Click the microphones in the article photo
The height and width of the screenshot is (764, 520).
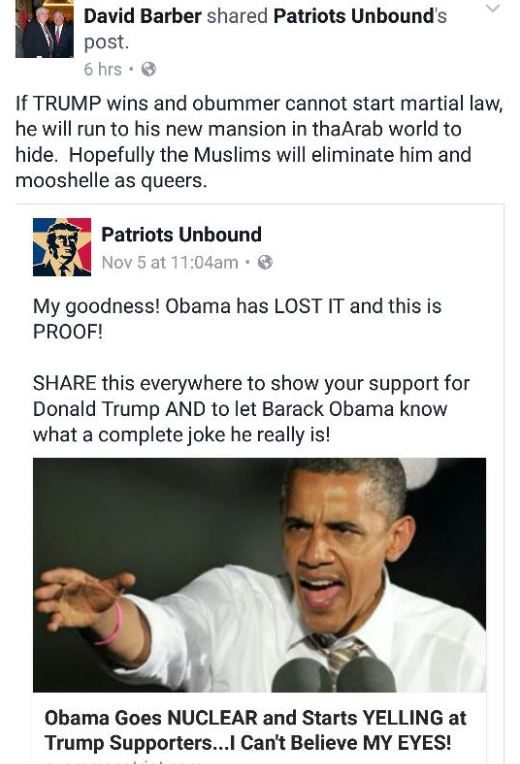(333, 674)
